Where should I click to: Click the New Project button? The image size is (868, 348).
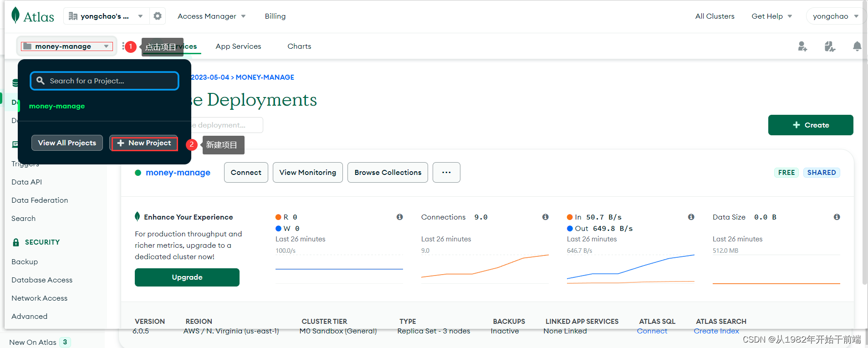tap(144, 143)
